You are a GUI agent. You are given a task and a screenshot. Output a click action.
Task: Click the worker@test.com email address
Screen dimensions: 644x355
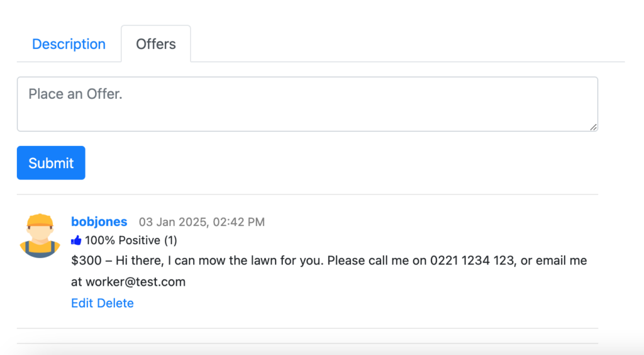(136, 282)
